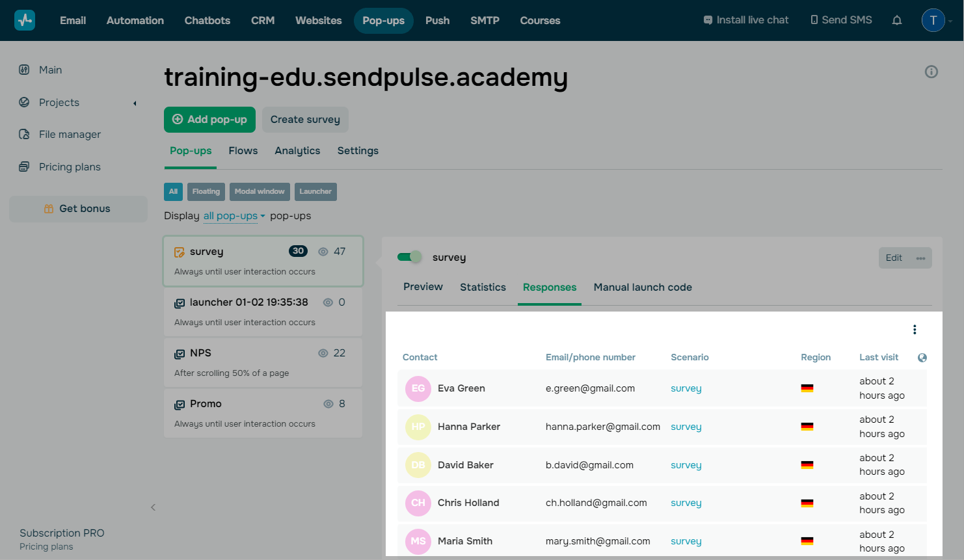Select the Modal window filter chip

click(x=260, y=192)
